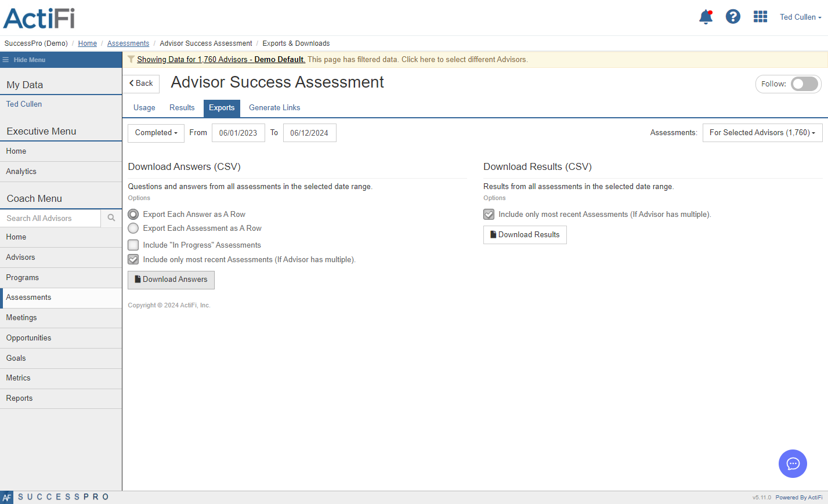The image size is (828, 504).
Task: Open the Ted Cullen user menu
Action: 800,17
